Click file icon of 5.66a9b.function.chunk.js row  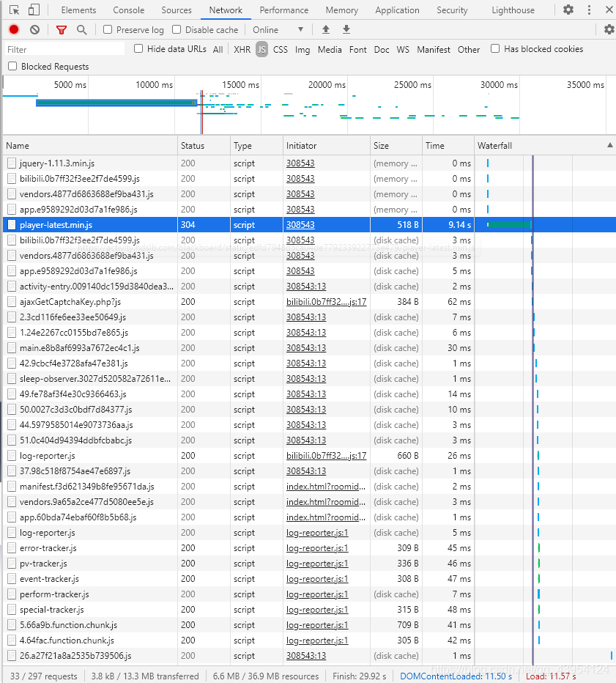tap(12, 625)
